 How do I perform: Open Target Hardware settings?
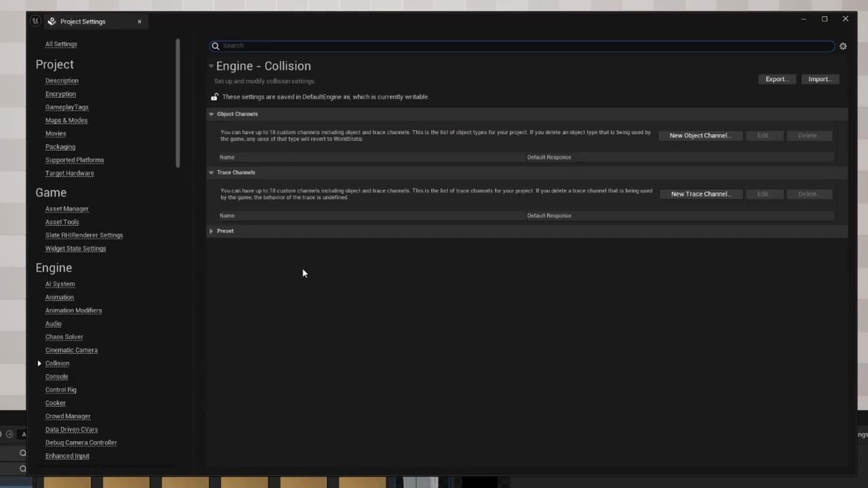tap(70, 174)
